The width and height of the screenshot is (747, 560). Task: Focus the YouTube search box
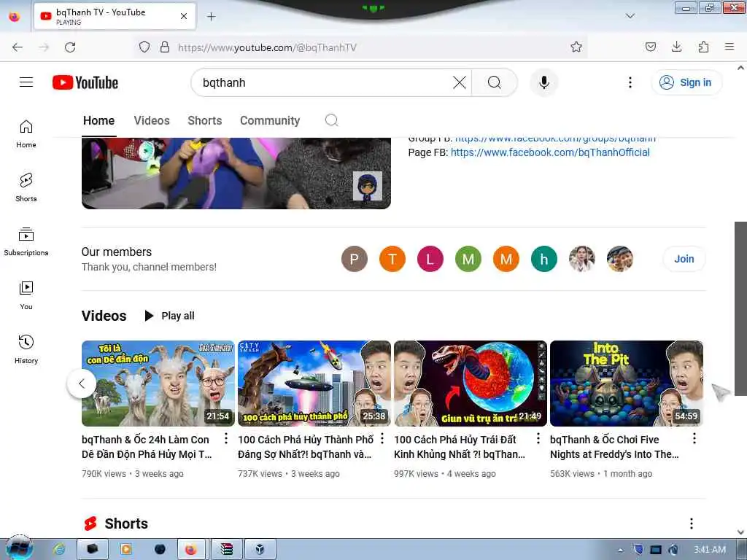pos(326,82)
